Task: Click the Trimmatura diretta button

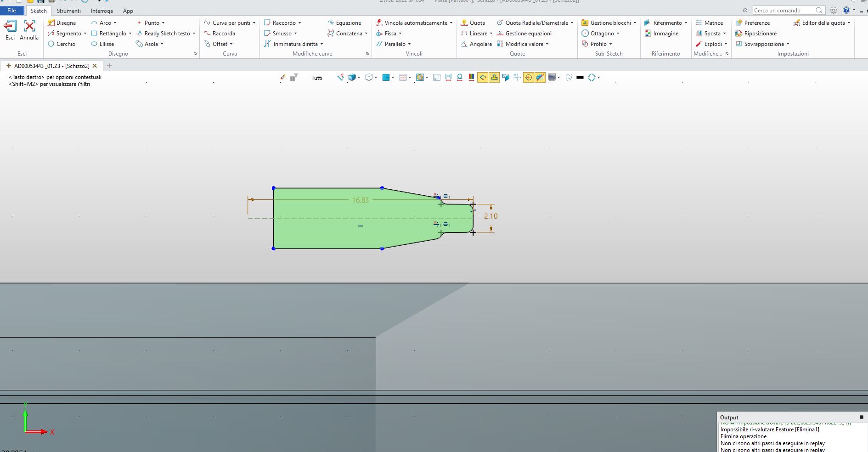Action: click(291, 44)
